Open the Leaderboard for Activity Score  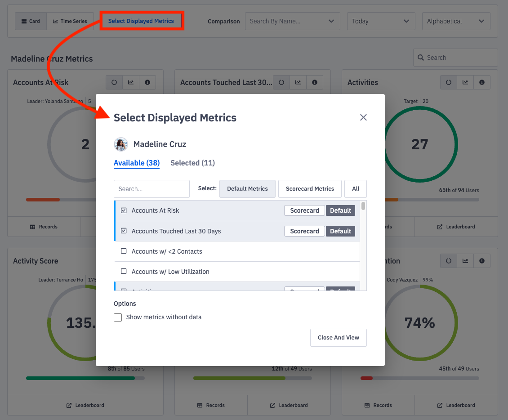tap(85, 405)
